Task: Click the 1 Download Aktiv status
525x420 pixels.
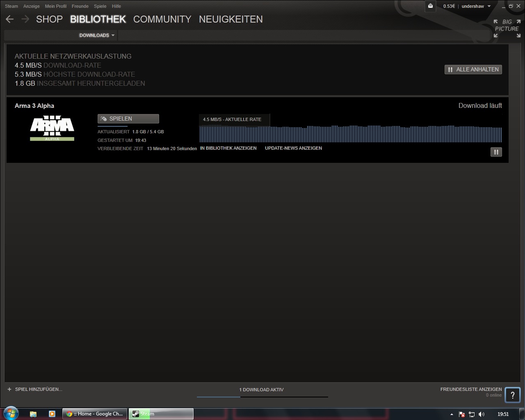Action: tap(262, 390)
